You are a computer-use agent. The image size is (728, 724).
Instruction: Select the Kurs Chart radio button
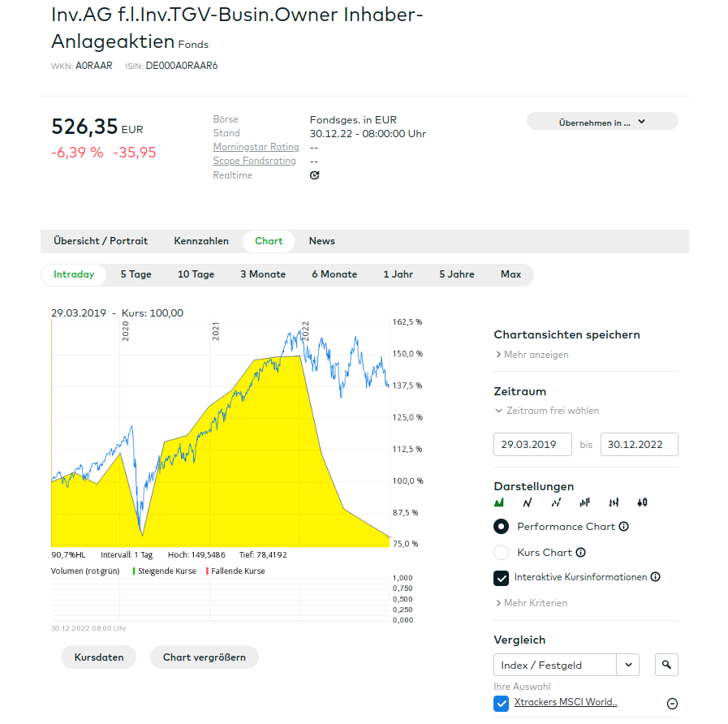(502, 553)
